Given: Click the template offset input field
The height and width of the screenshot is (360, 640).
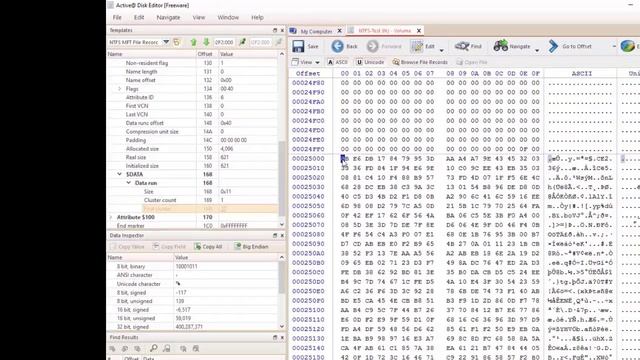Looking at the screenshot, I should pyautogui.click(x=224, y=42).
